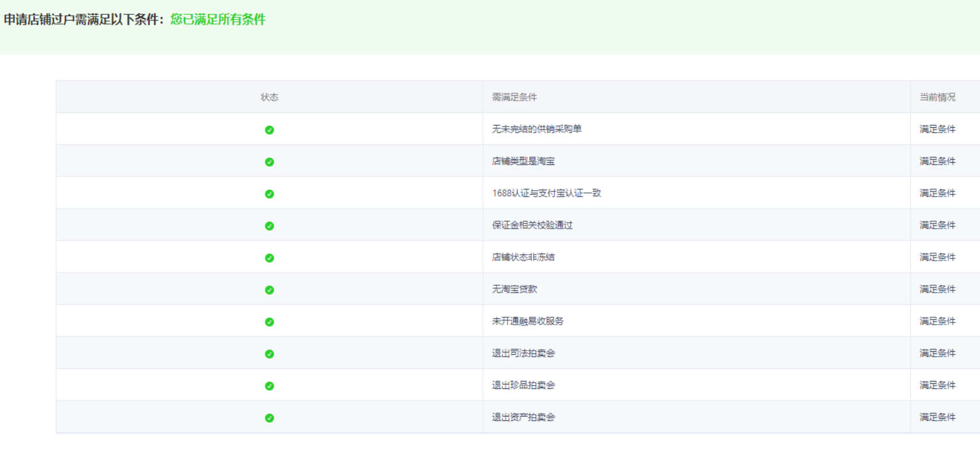Click 满足条件 in the 店铺状态非冻结 row

tap(938, 258)
